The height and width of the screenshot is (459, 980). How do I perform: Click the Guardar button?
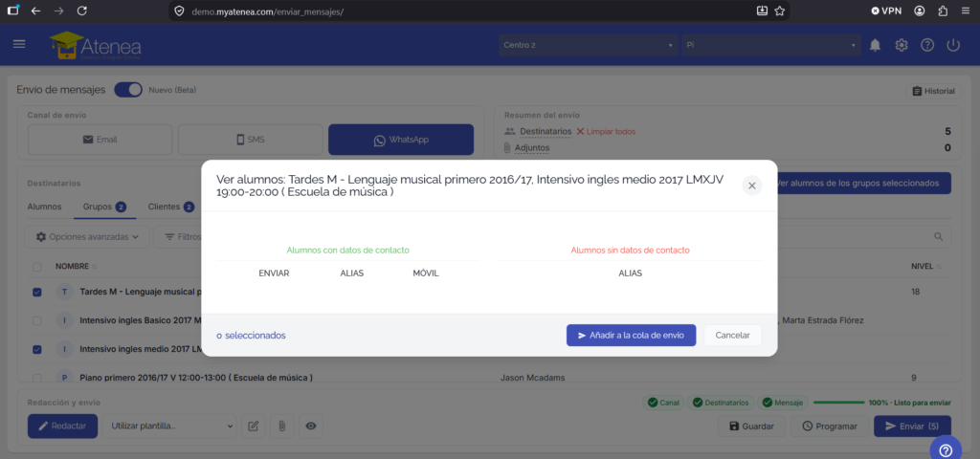click(752, 426)
